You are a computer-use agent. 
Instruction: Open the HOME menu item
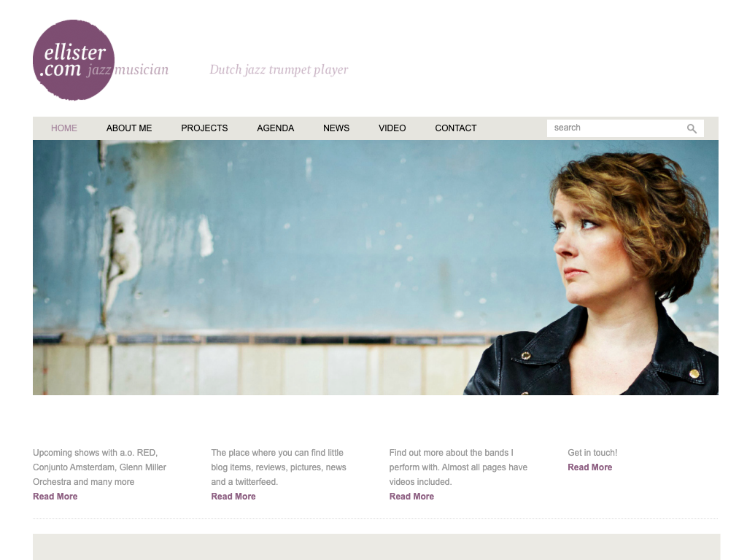point(64,128)
